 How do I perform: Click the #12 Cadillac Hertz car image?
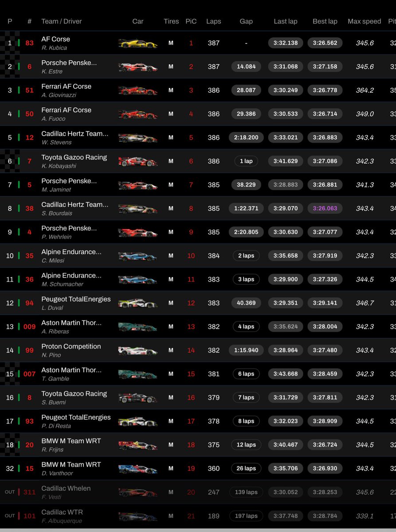138,138
